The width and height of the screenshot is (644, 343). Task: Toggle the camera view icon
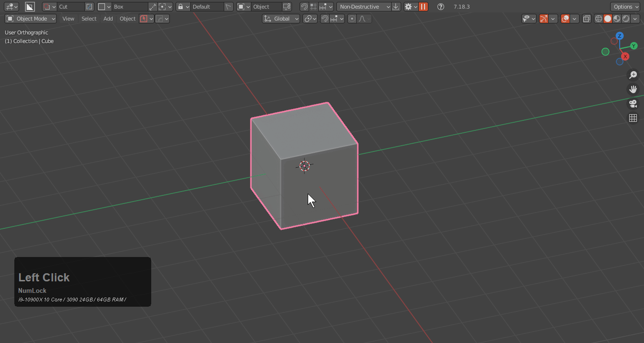[633, 104]
